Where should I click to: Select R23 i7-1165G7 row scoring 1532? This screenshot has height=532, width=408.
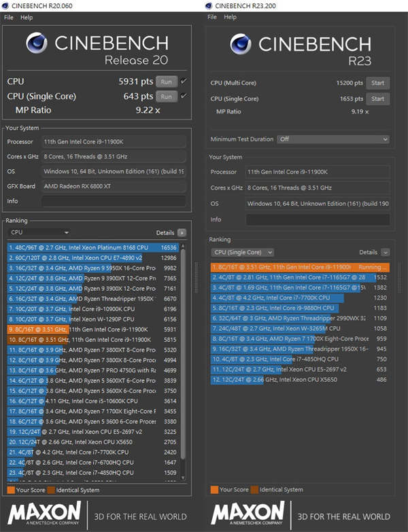coord(300,277)
